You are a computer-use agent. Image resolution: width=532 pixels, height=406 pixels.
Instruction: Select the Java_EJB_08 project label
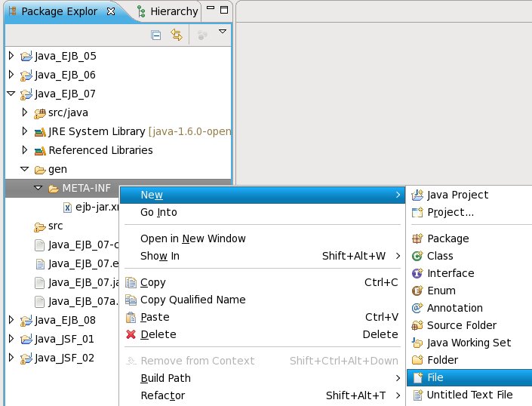pyautogui.click(x=65, y=320)
